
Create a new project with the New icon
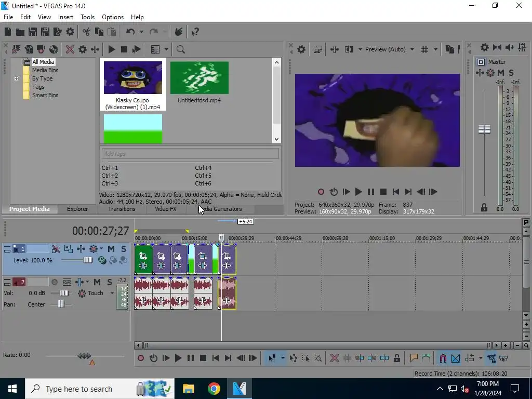click(7, 32)
